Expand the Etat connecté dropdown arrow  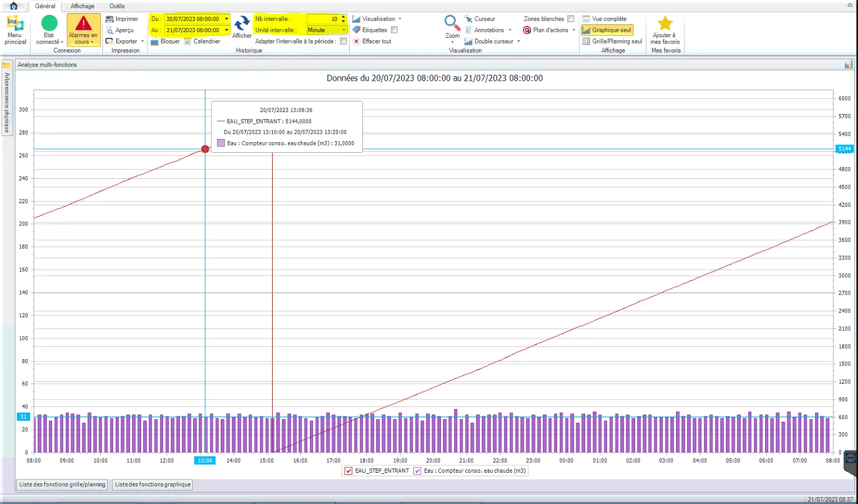click(x=62, y=42)
